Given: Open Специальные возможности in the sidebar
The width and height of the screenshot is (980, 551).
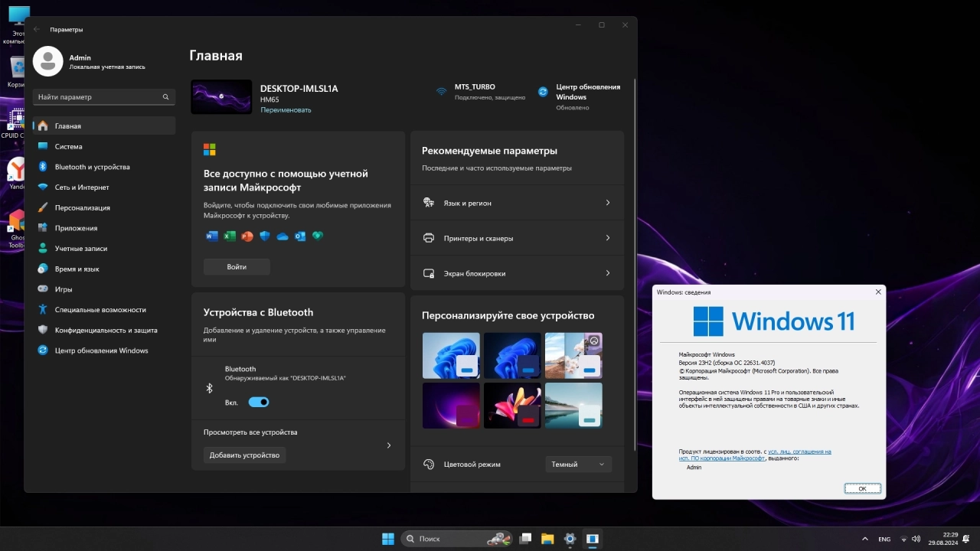Looking at the screenshot, I should [x=104, y=310].
